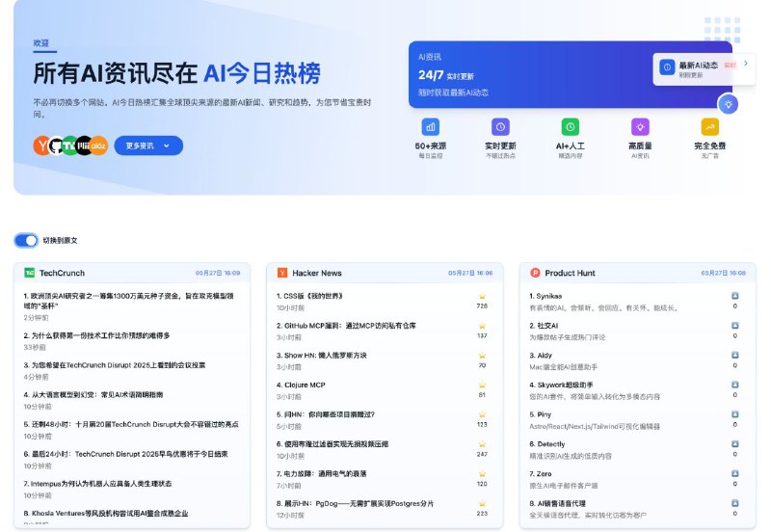Open the Product Hunt source title
Screen dimensions: 771x532
pyautogui.click(x=570, y=273)
